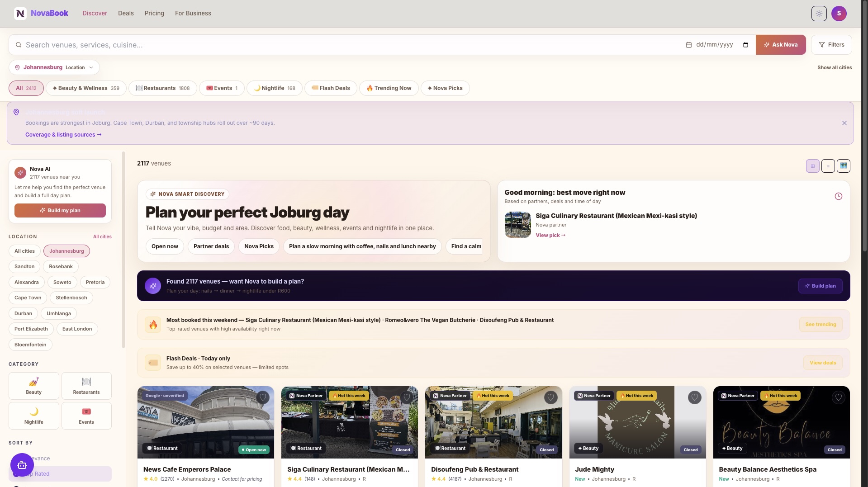Viewport: 868px width, 487px height.
Task: Toggle the Durban location chip
Action: (23, 313)
